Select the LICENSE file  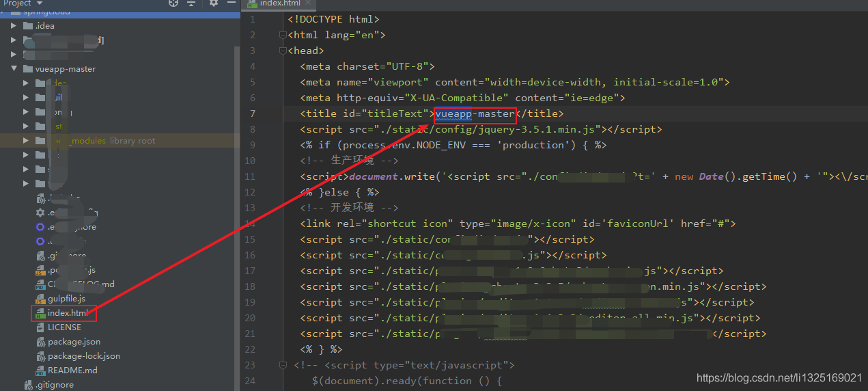(64, 327)
